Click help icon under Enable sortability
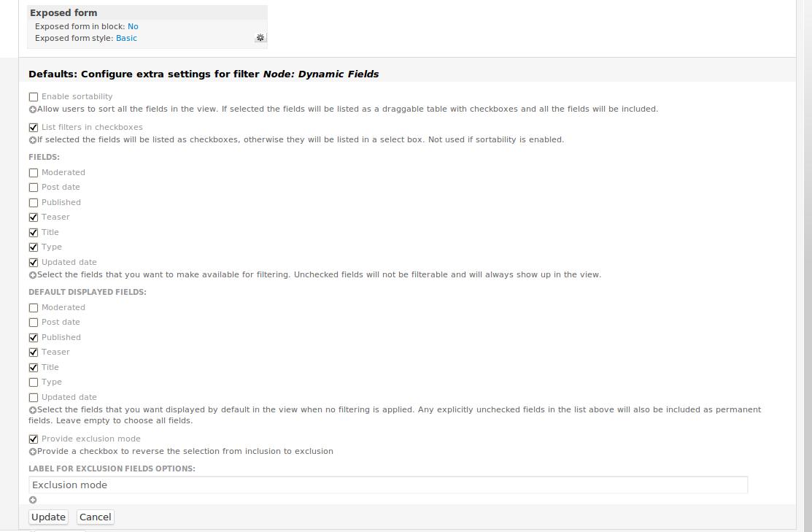 coord(33,109)
